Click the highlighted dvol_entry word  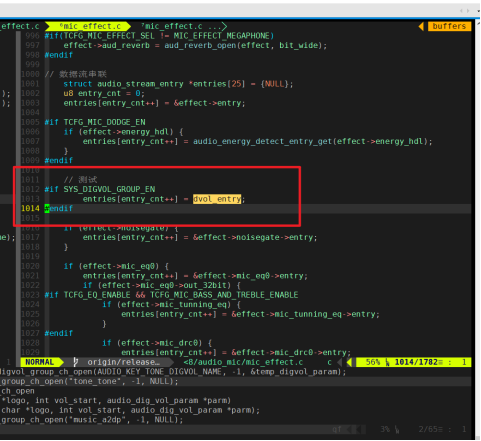pyautogui.click(x=217, y=199)
